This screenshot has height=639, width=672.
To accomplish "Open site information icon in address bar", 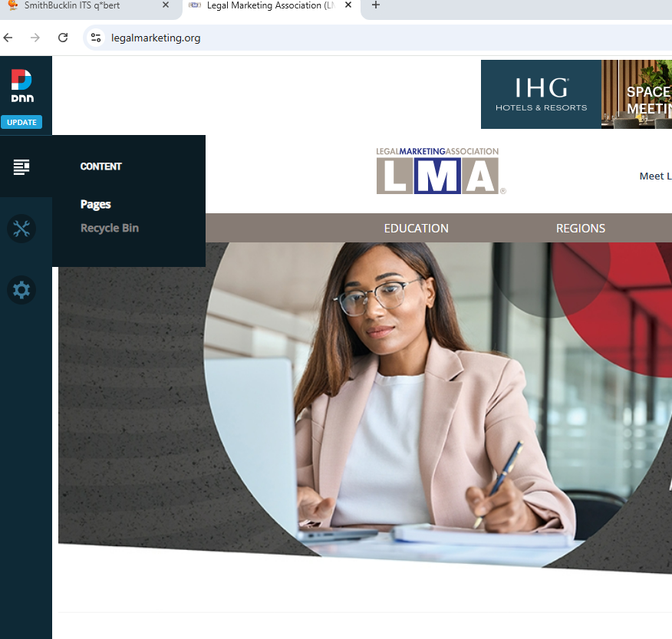I will pos(95,36).
